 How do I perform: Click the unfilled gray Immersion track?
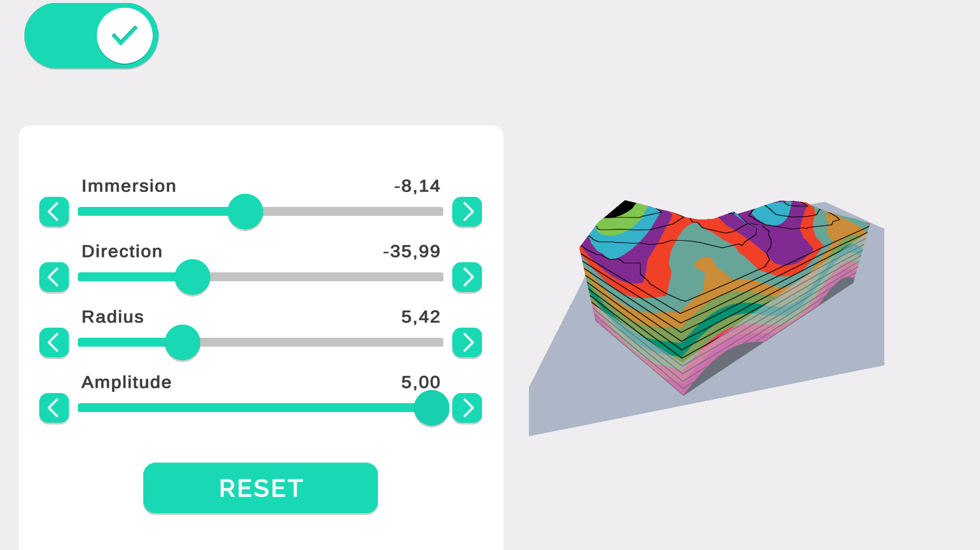354,212
